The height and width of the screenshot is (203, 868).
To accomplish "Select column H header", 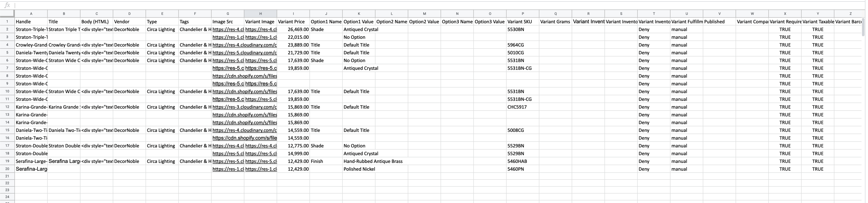I will 260,14.
